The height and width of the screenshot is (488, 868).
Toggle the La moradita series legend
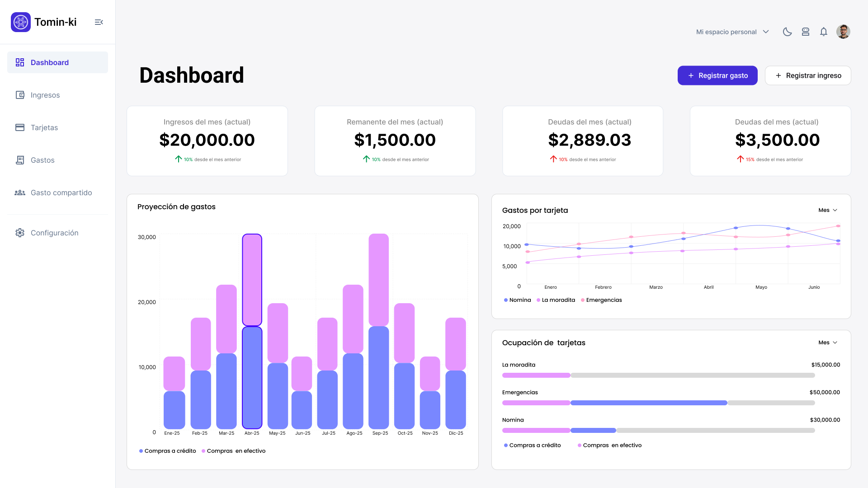(x=556, y=300)
